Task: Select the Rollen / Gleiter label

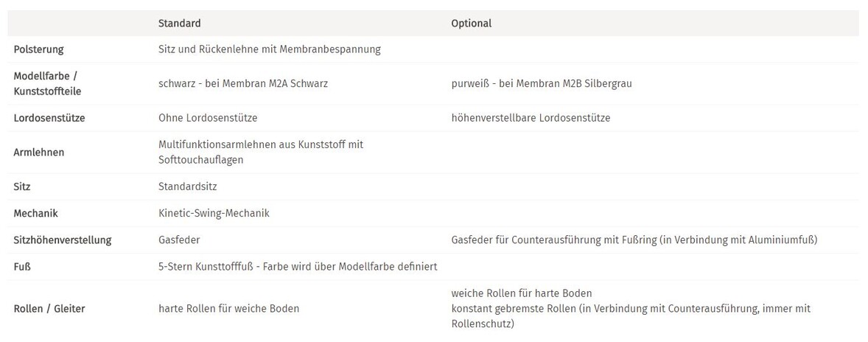Action: click(49, 309)
